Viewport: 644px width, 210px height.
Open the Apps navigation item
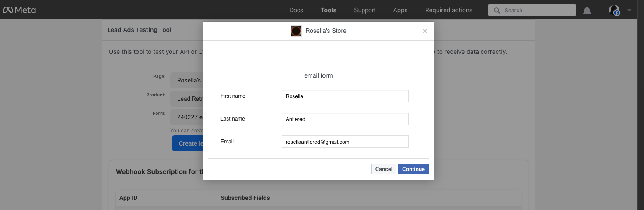click(x=400, y=10)
